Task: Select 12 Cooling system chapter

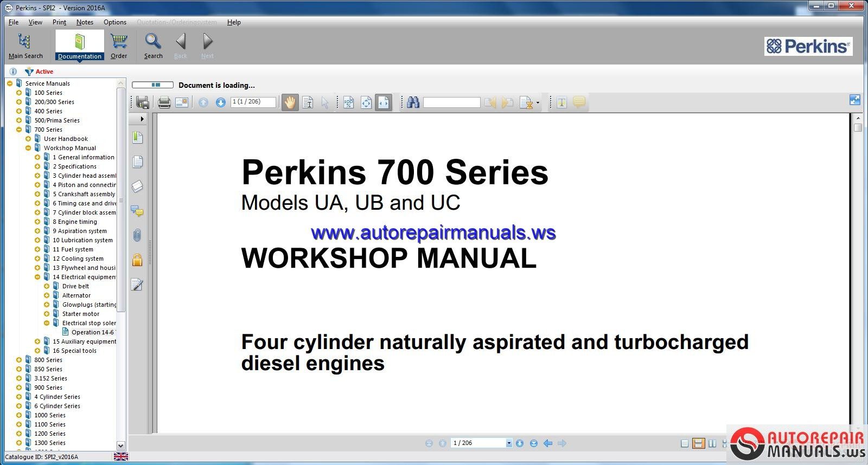Action: click(78, 259)
